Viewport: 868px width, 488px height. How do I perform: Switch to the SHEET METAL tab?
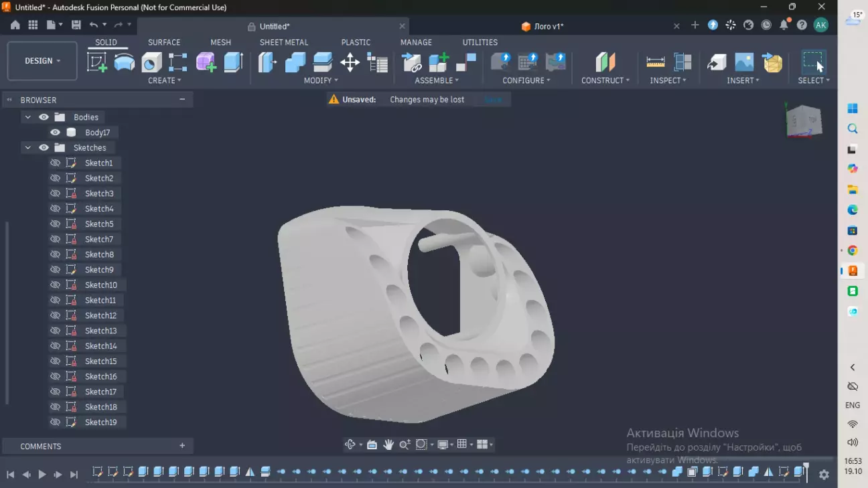(284, 42)
